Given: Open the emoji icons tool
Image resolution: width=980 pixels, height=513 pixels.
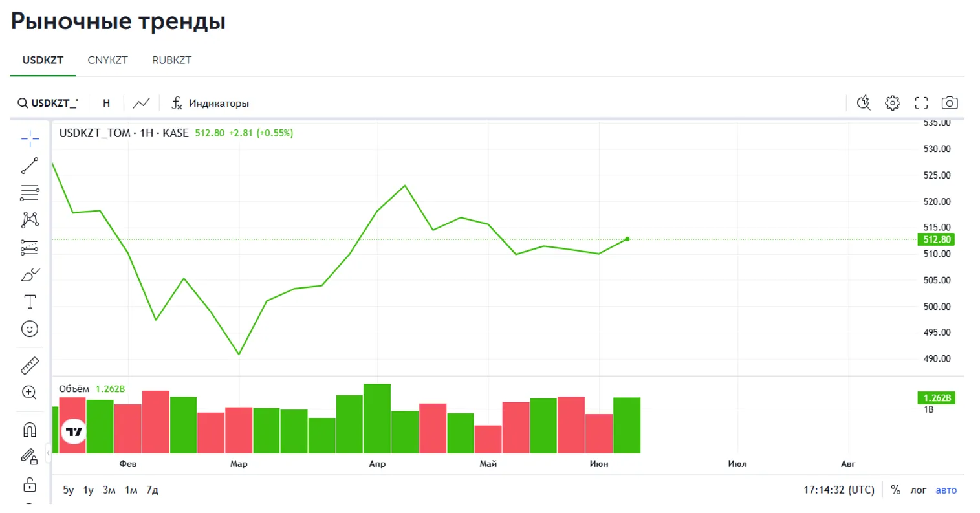Looking at the screenshot, I should 30,329.
